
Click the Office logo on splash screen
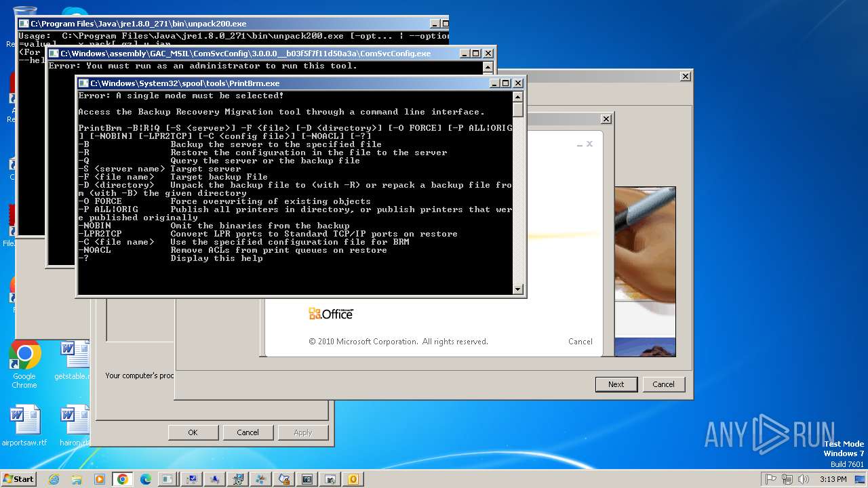click(x=331, y=313)
